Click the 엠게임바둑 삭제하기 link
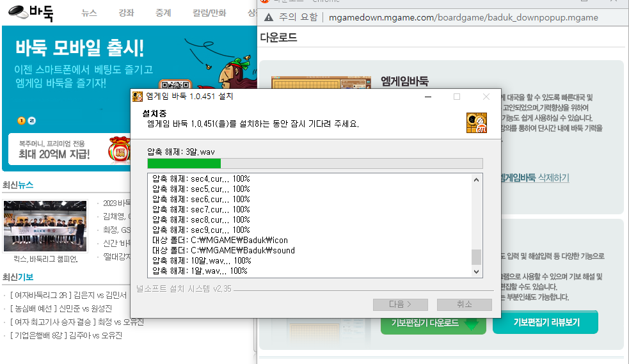The height and width of the screenshot is (364, 629). (x=535, y=178)
